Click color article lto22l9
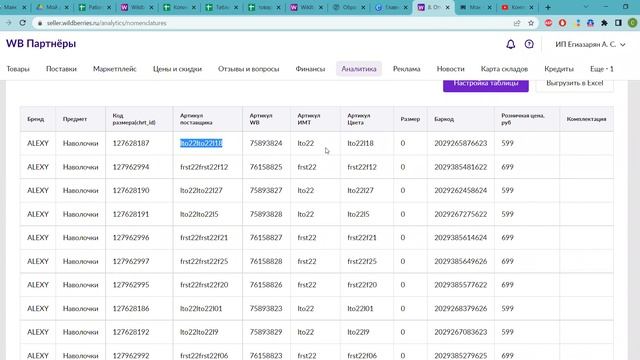 point(358,332)
